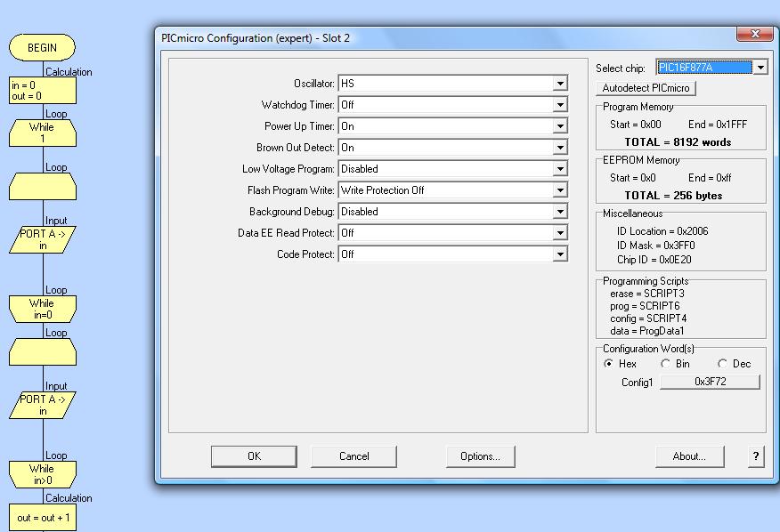
Task: Open the Background Debug dropdown
Action: pyautogui.click(x=452, y=212)
